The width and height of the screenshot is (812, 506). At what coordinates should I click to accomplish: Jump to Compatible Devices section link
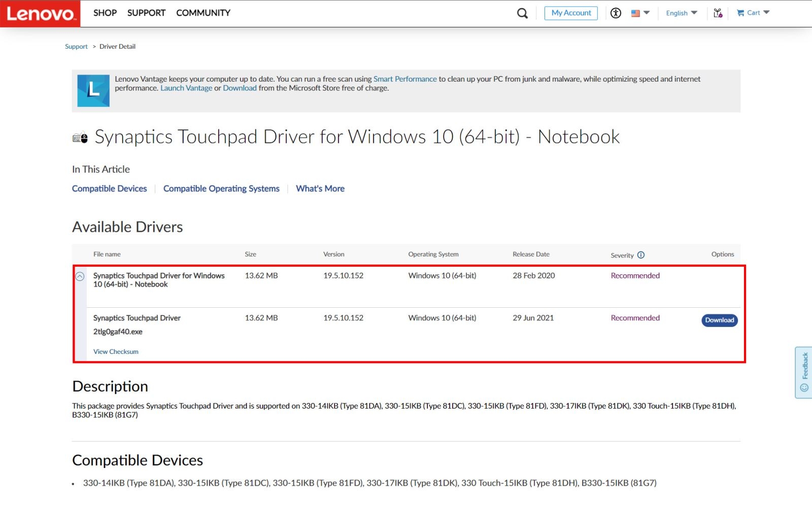point(109,189)
